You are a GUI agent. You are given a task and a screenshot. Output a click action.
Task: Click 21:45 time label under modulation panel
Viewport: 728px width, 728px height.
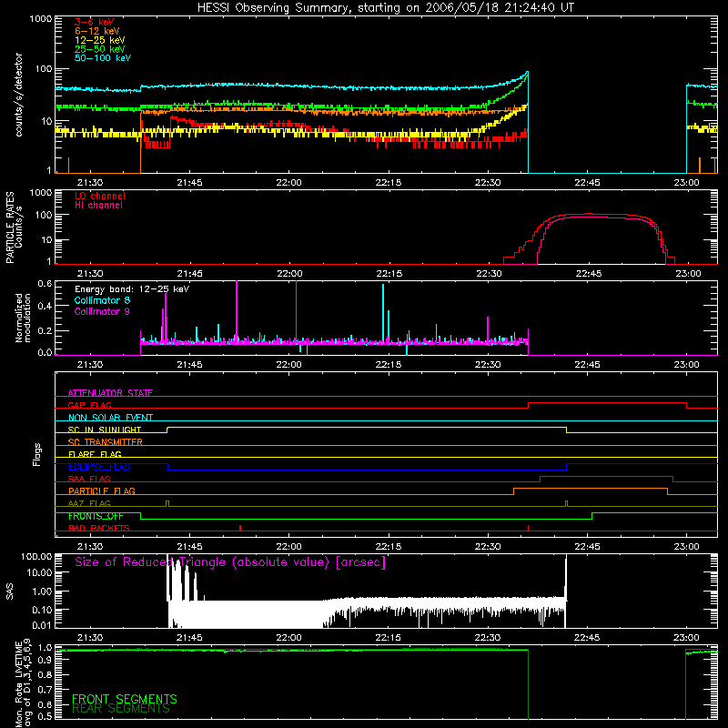tap(189, 365)
